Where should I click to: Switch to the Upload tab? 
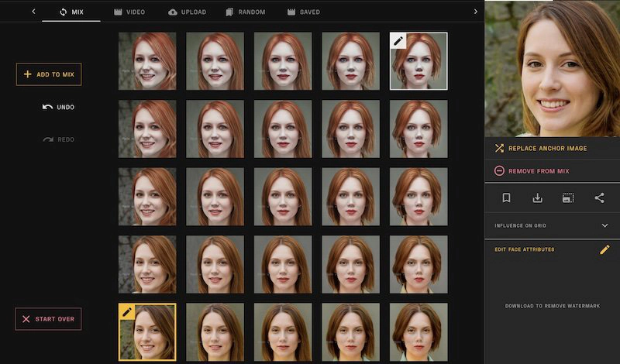(x=187, y=12)
